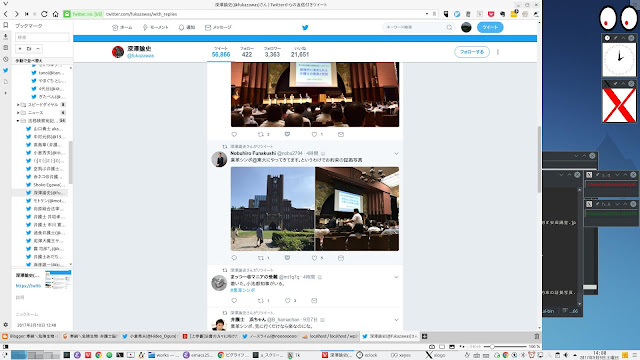The height and width of the screenshot is (360, 640).
Task: Open the Downloads side panel icon
Action: [5, 36]
